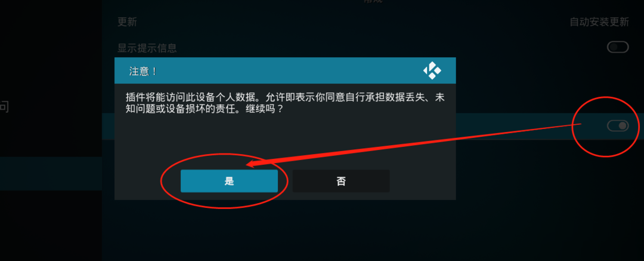Image resolution: width=644 pixels, height=261 pixels.
Task: Open the 自动安装更新 update option
Action: pyautogui.click(x=599, y=22)
